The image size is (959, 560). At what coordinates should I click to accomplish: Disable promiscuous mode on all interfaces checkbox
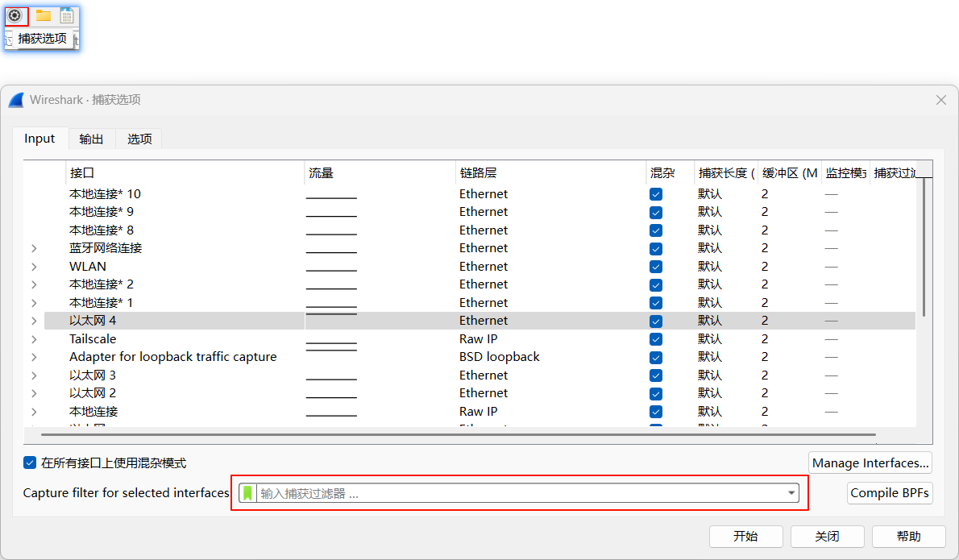[x=30, y=463]
